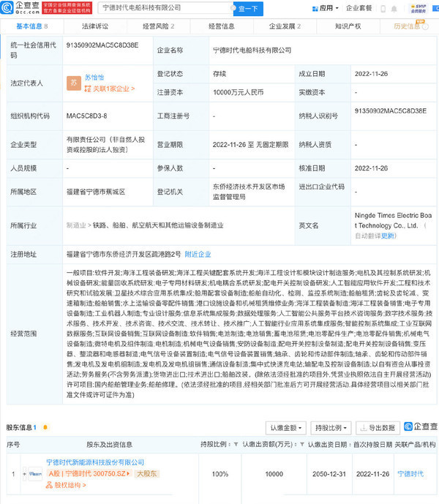Click the 附近企业 nearby companies link
439x504 pixels.
coord(198,254)
